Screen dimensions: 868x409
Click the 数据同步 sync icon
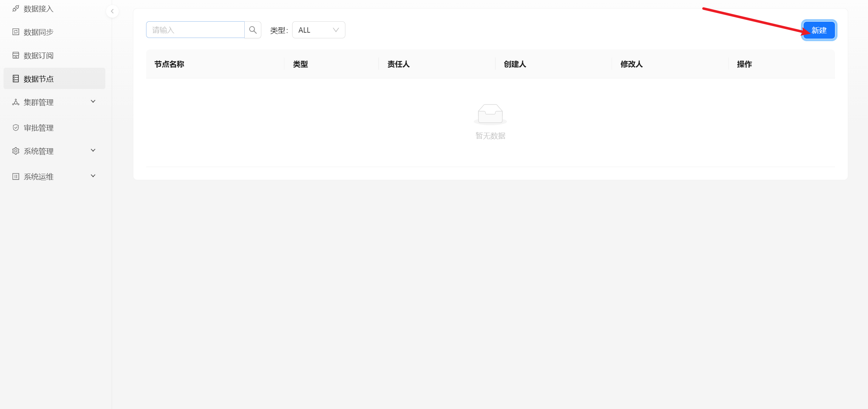coord(16,32)
